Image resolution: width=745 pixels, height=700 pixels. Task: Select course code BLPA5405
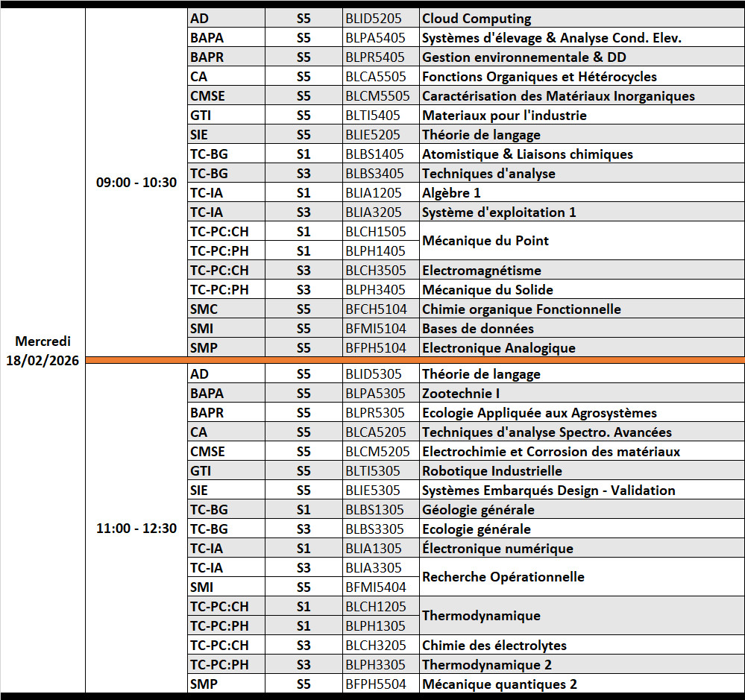[376, 38]
